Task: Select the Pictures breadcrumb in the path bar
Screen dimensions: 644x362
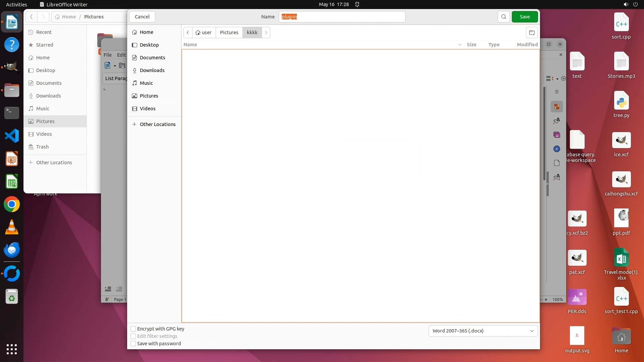Action: (229, 33)
